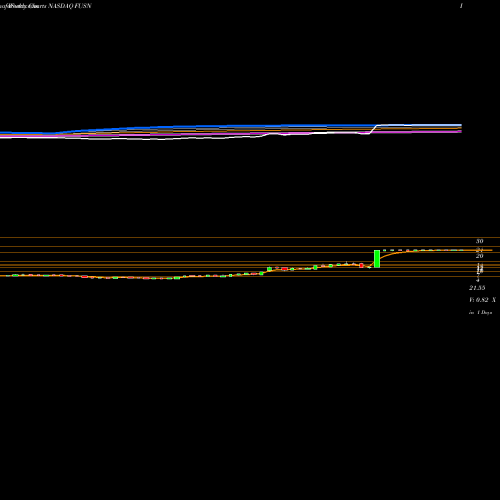Click the 20 price axis label
The image size is (500, 500).
coord(480,256)
